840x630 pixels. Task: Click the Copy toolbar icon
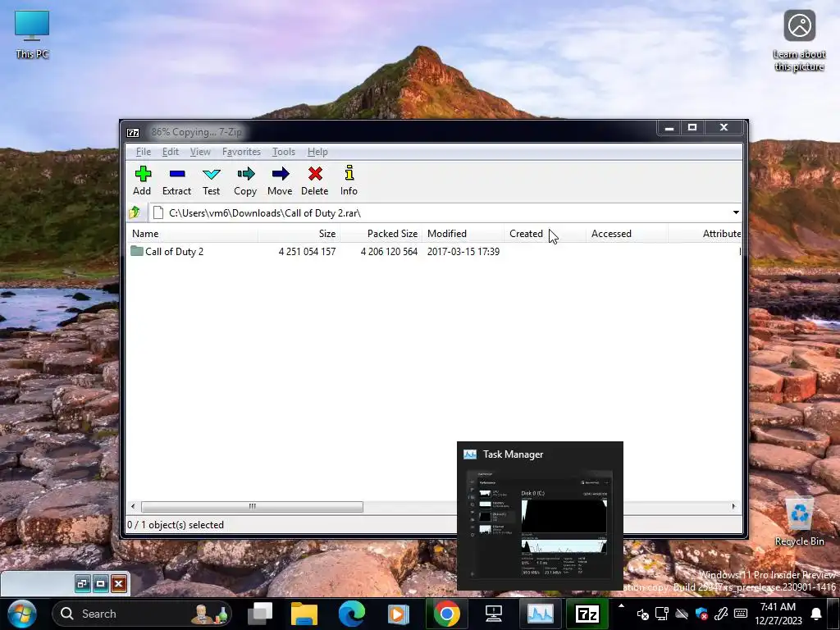245,174
